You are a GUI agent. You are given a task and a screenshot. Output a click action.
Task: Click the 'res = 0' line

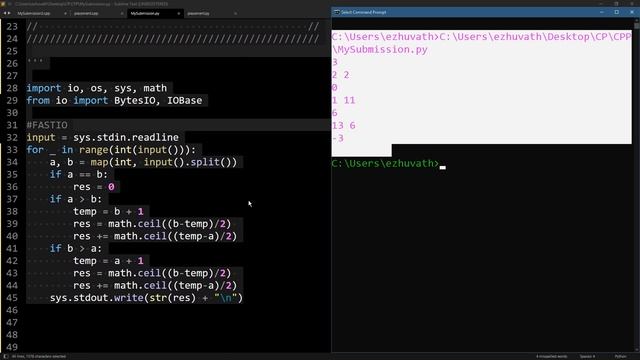click(94, 187)
